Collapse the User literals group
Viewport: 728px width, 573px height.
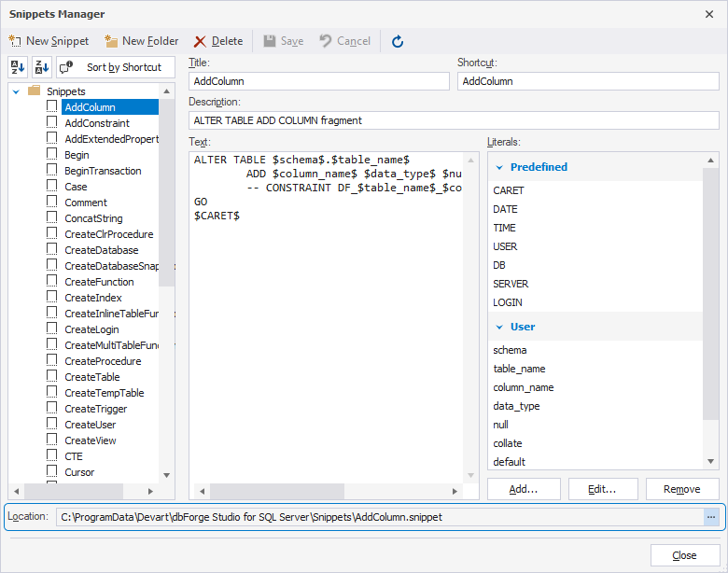coord(499,328)
